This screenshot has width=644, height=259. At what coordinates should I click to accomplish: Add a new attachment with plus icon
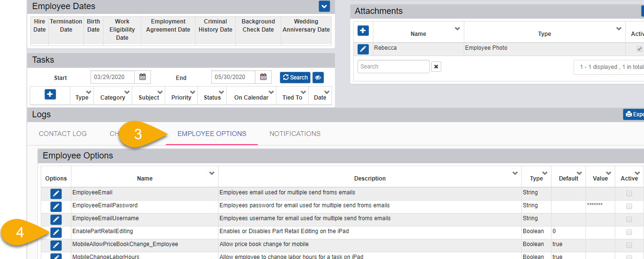coord(363,31)
